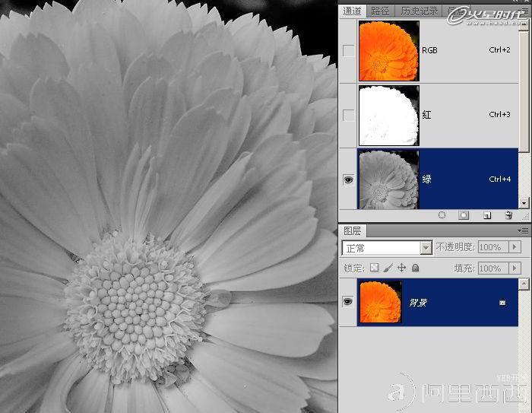Click the 背景 layer thumbnail

click(x=380, y=302)
